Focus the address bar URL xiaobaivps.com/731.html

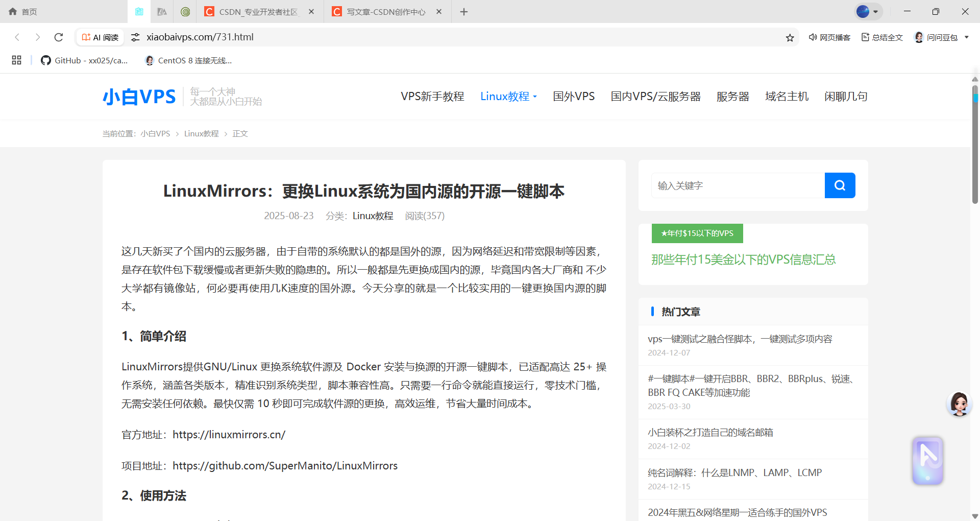tap(200, 37)
